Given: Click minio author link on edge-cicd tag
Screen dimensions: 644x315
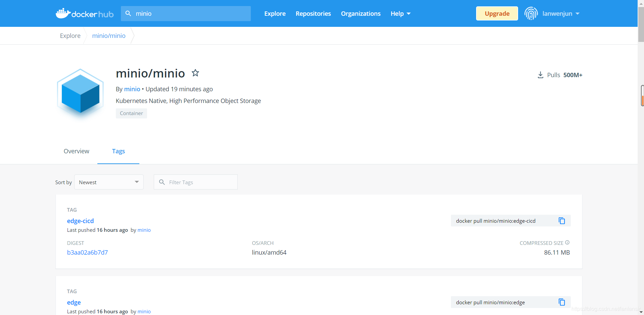Looking at the screenshot, I should pyautogui.click(x=144, y=230).
